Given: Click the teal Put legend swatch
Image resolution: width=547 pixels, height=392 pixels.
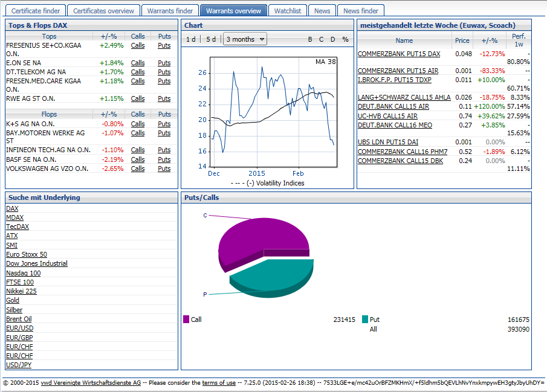Looking at the screenshot, I should (365, 320).
